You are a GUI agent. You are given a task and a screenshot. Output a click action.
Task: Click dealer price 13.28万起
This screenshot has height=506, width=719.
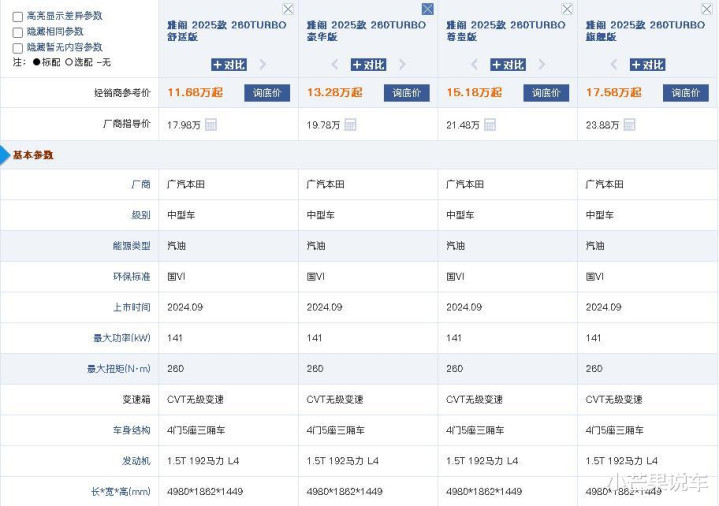tap(334, 93)
